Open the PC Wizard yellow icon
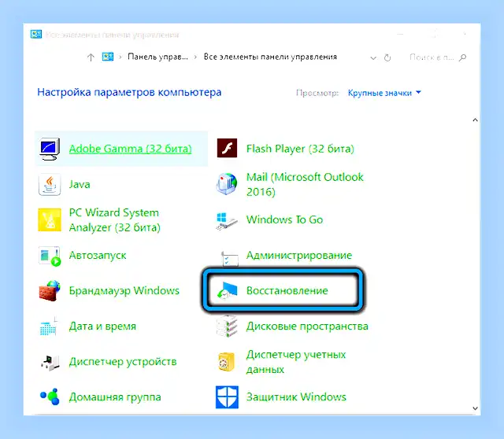The width and height of the screenshot is (504, 439). point(50,220)
